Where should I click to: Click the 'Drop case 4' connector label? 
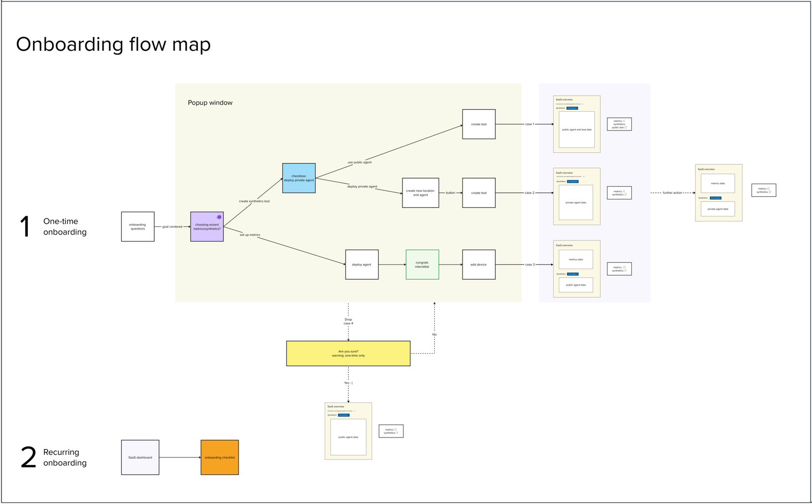coord(348,321)
